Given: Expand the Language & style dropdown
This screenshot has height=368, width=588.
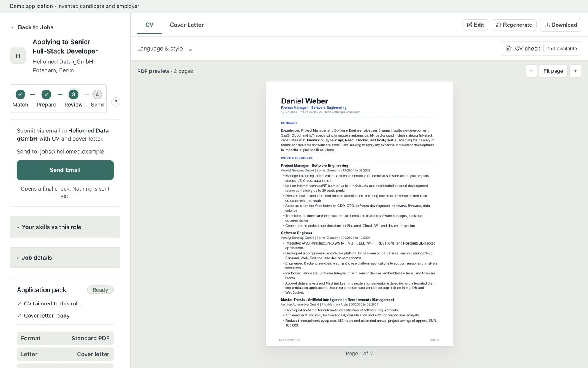Looking at the screenshot, I should 165,49.
